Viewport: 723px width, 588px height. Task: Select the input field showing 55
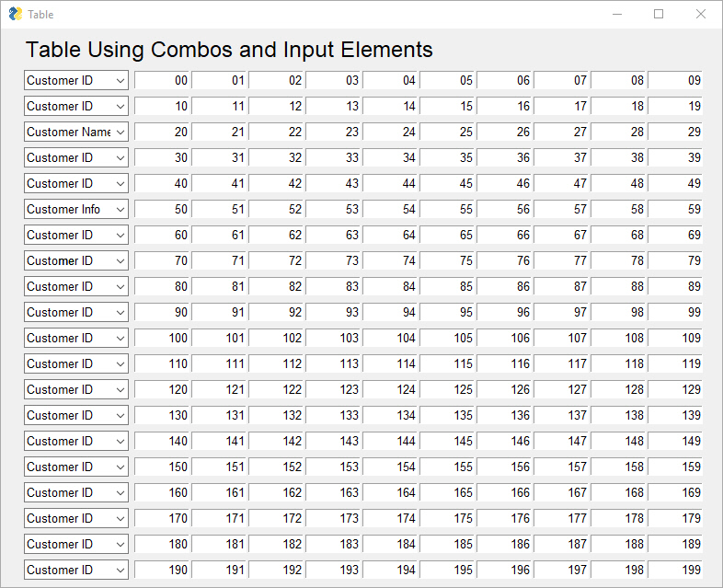[447, 210]
